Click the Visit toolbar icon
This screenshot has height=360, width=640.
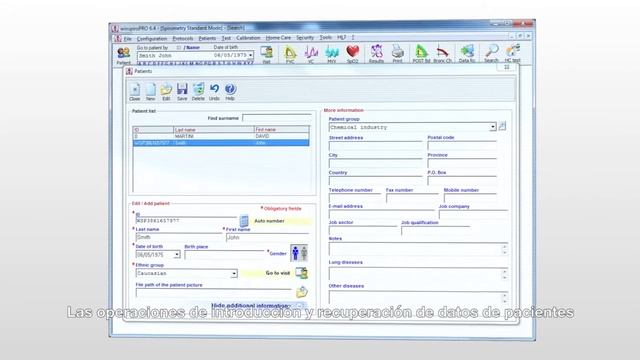(267, 54)
